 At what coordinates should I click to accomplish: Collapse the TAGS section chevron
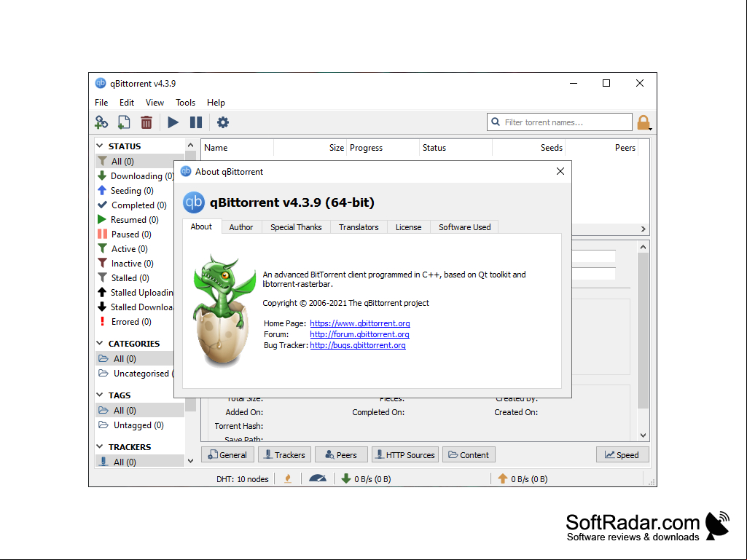coord(100,395)
